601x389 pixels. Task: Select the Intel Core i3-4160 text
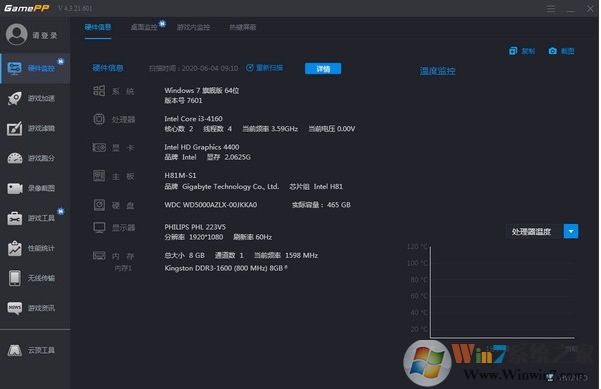[x=193, y=119]
